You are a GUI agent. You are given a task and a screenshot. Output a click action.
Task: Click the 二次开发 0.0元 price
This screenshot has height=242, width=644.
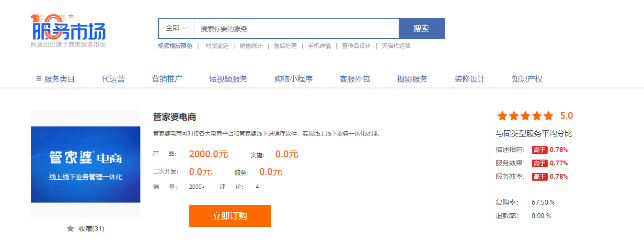pos(200,172)
